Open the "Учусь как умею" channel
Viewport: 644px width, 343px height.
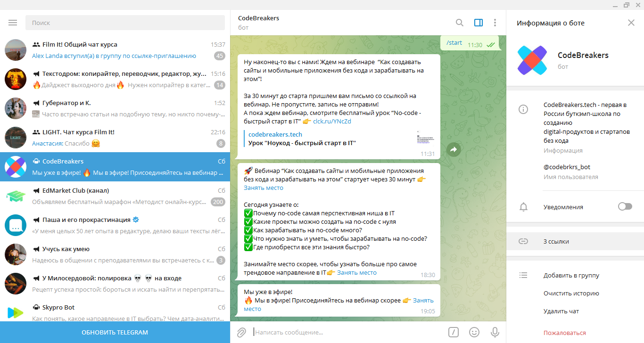115,254
